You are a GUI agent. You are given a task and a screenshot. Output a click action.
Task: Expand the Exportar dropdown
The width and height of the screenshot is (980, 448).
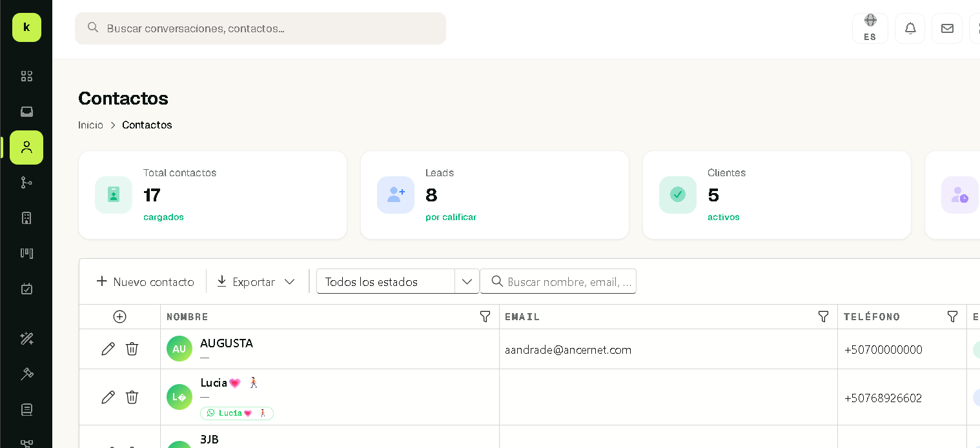point(256,281)
